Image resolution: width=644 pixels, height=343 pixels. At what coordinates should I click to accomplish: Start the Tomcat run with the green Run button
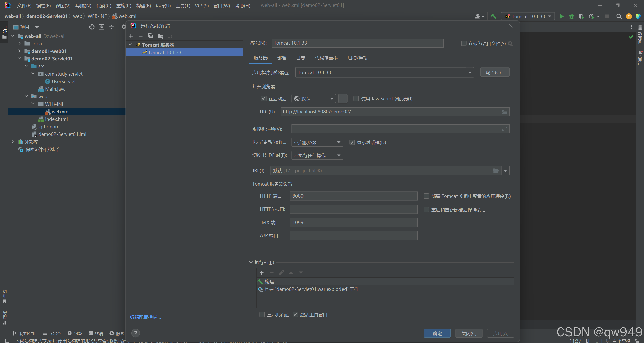point(561,16)
